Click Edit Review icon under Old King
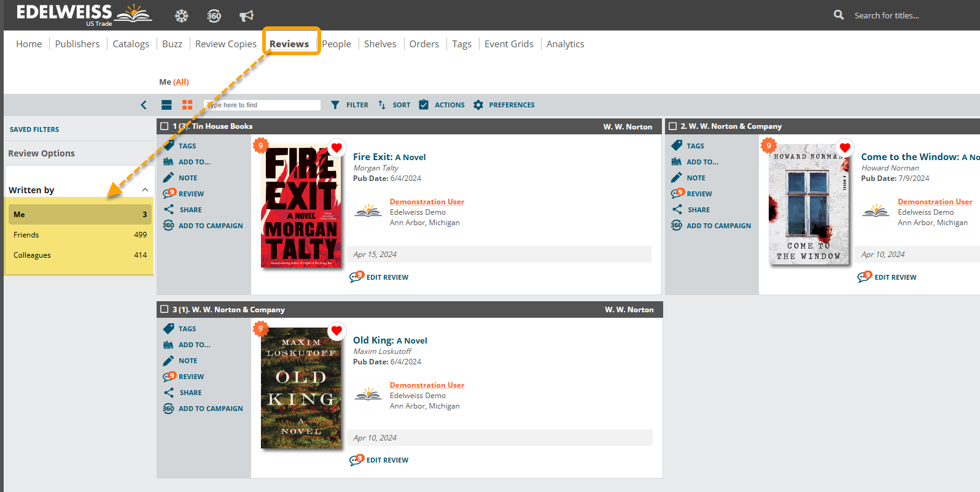980x492 pixels. tap(357, 459)
